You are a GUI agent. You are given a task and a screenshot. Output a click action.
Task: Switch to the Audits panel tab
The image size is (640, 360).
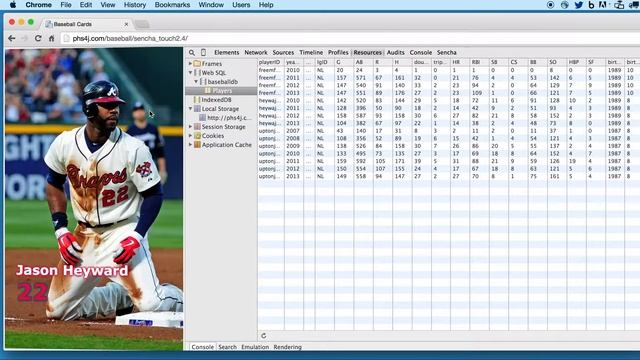click(396, 52)
